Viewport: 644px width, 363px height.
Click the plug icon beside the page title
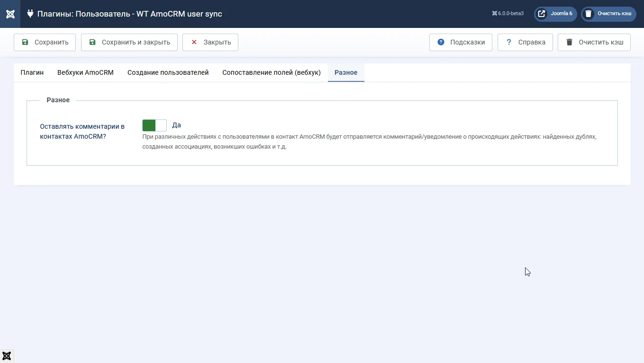tap(30, 14)
